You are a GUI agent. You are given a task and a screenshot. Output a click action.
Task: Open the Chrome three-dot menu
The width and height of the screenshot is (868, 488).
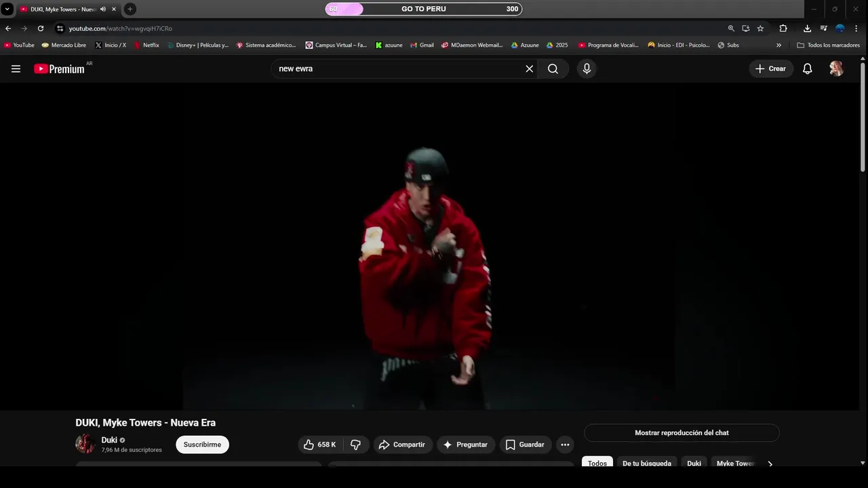tap(856, 28)
